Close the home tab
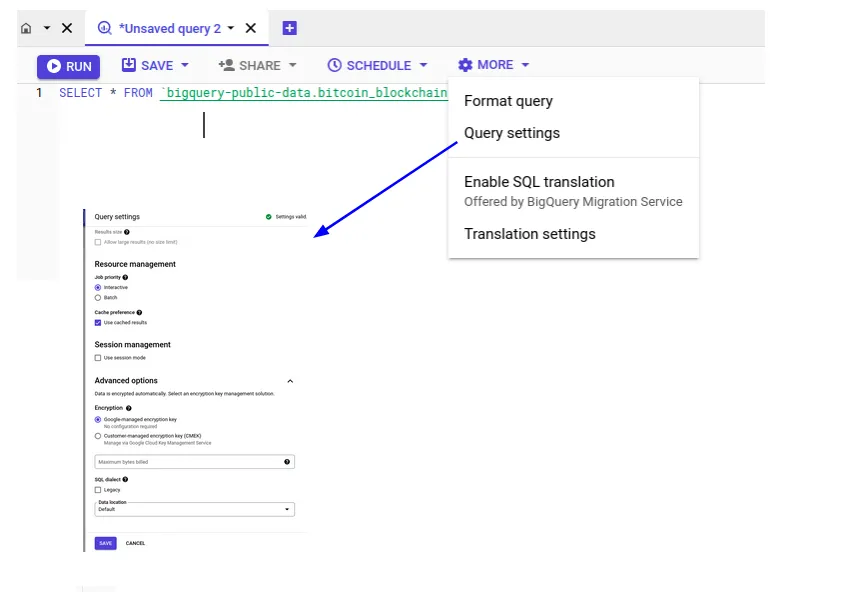The width and height of the screenshot is (864, 592). coord(67,28)
